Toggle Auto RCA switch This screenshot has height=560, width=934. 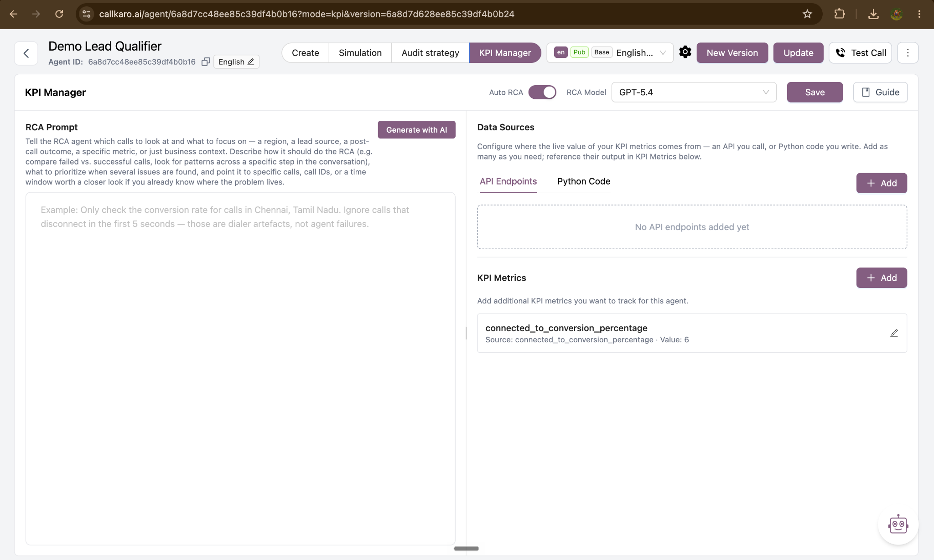[542, 92]
